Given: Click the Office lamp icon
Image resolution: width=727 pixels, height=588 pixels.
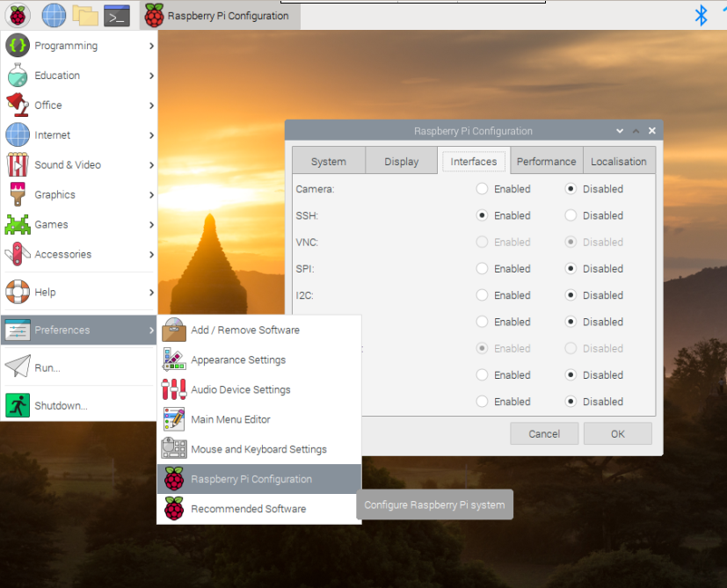Looking at the screenshot, I should point(18,105).
